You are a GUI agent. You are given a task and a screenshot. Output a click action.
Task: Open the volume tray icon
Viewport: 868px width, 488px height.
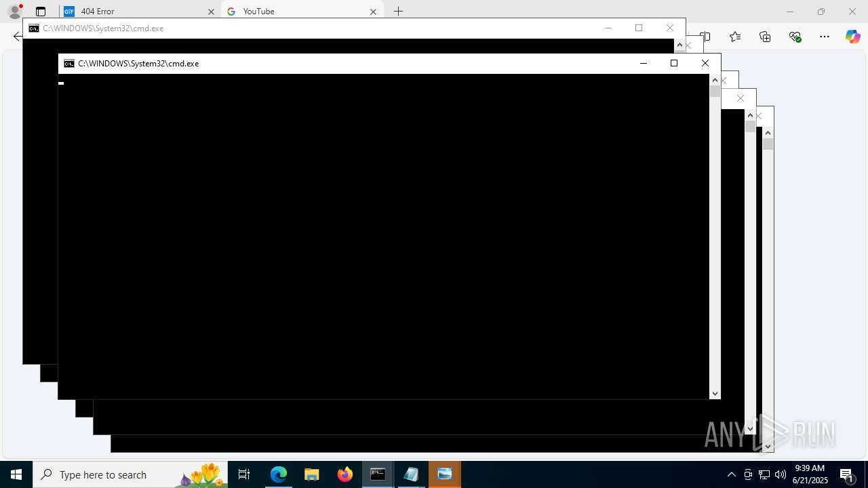pyautogui.click(x=781, y=474)
